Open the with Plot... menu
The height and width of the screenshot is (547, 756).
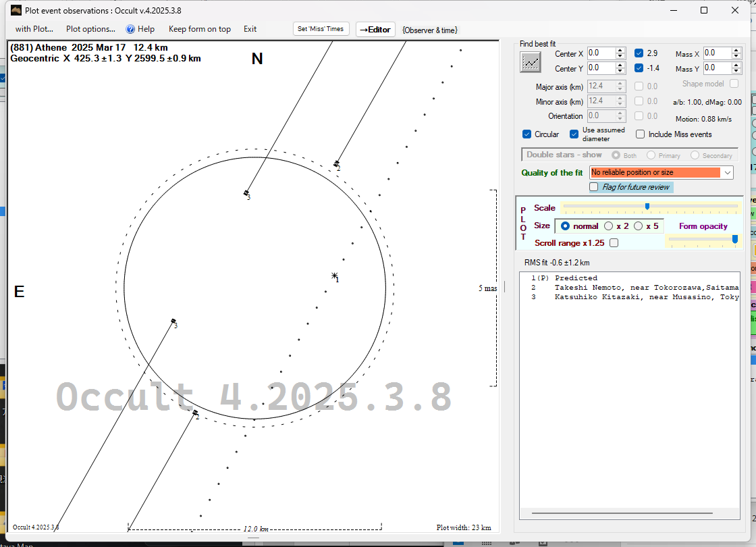coord(34,29)
